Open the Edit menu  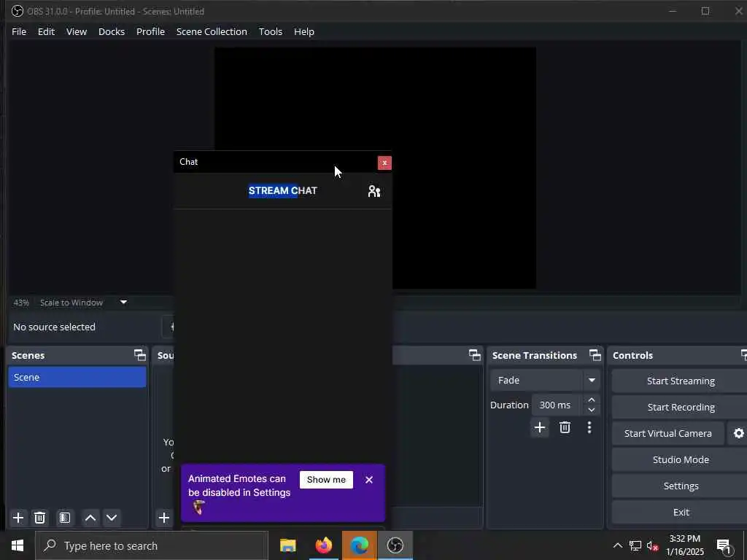(46, 31)
